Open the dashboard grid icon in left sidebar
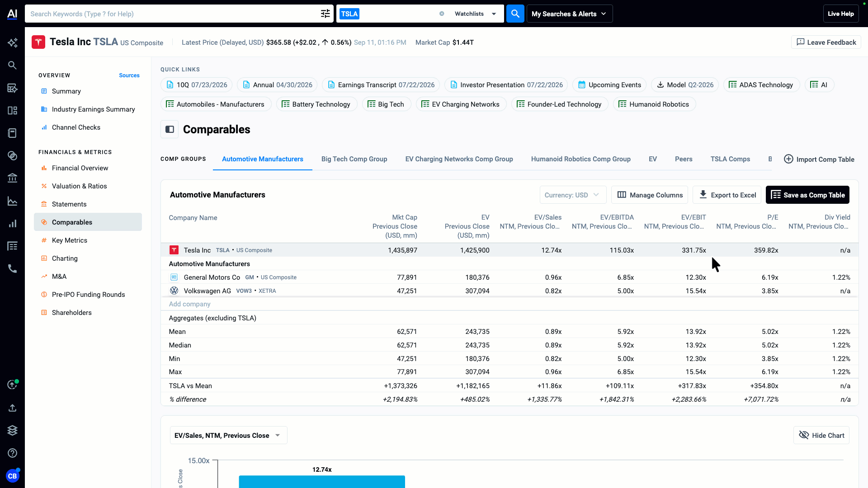 click(12, 111)
